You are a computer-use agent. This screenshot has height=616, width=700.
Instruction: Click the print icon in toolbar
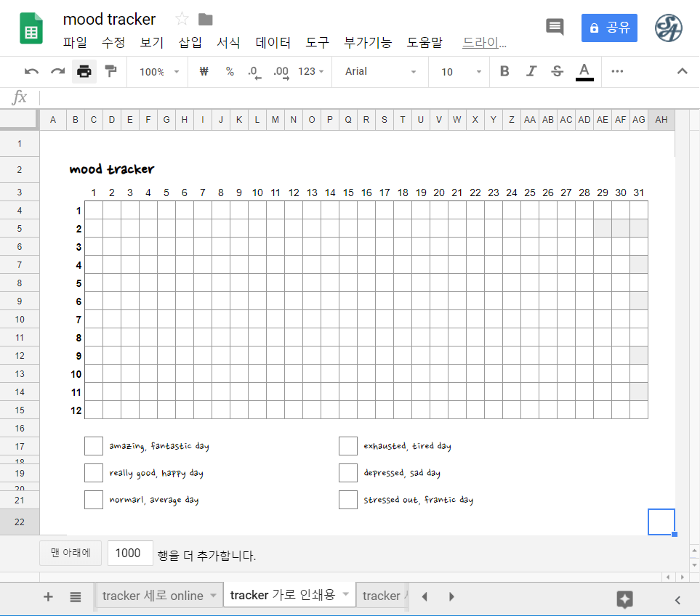pos(84,71)
